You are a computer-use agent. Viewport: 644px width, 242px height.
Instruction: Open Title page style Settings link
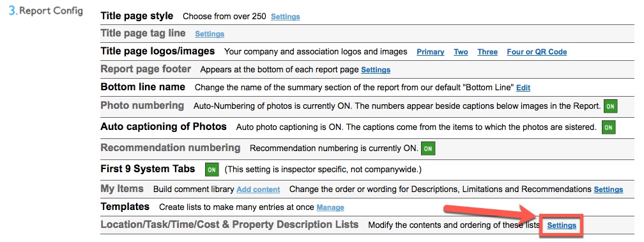[x=286, y=17]
